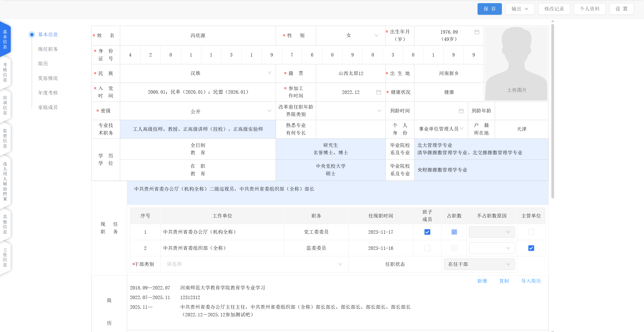Uncheck 主管单位 for 中共贵州省委组织部 row
The width and height of the screenshot is (644, 332).
pos(531,248)
